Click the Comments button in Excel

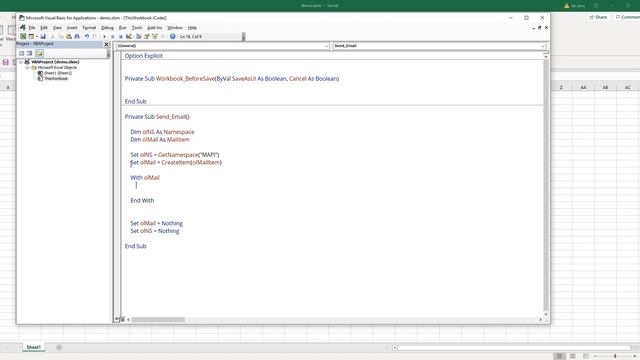pos(628,17)
